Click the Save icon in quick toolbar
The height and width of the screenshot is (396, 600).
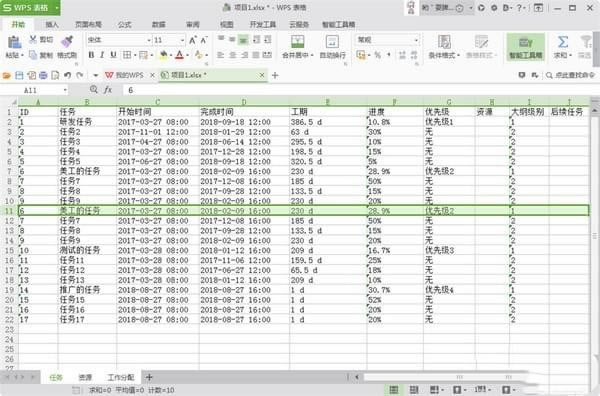coord(19,75)
